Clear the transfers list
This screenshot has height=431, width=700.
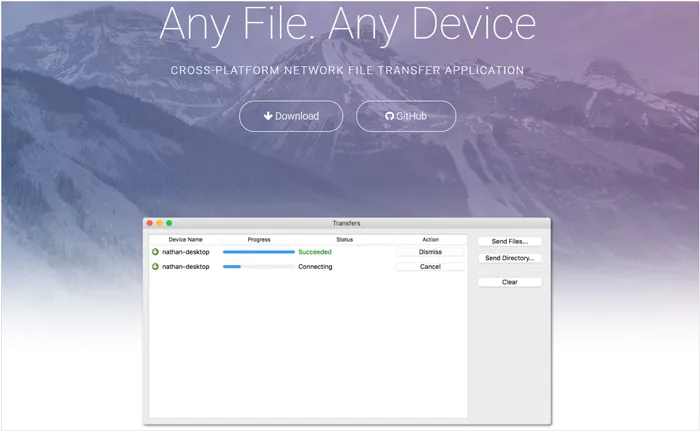[510, 282]
